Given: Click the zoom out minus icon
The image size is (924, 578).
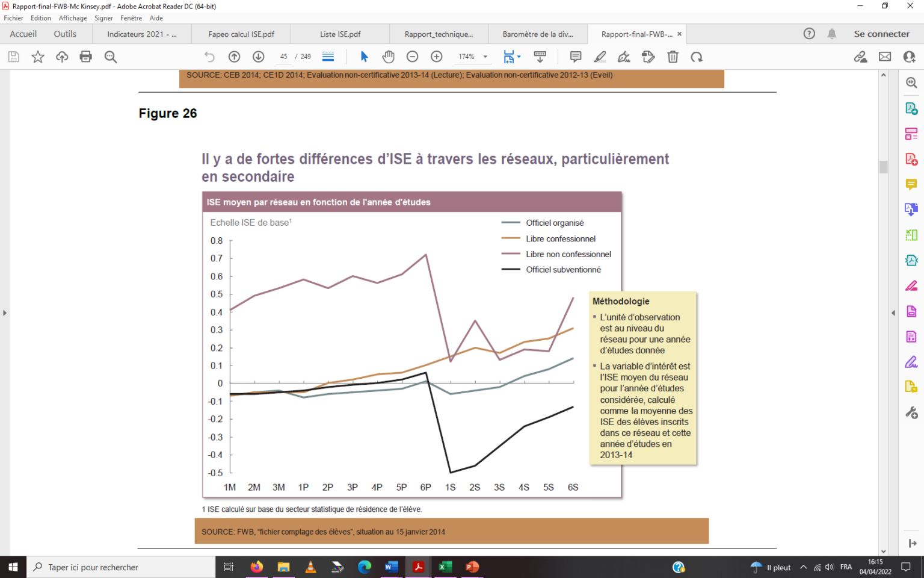Looking at the screenshot, I should tap(413, 57).
